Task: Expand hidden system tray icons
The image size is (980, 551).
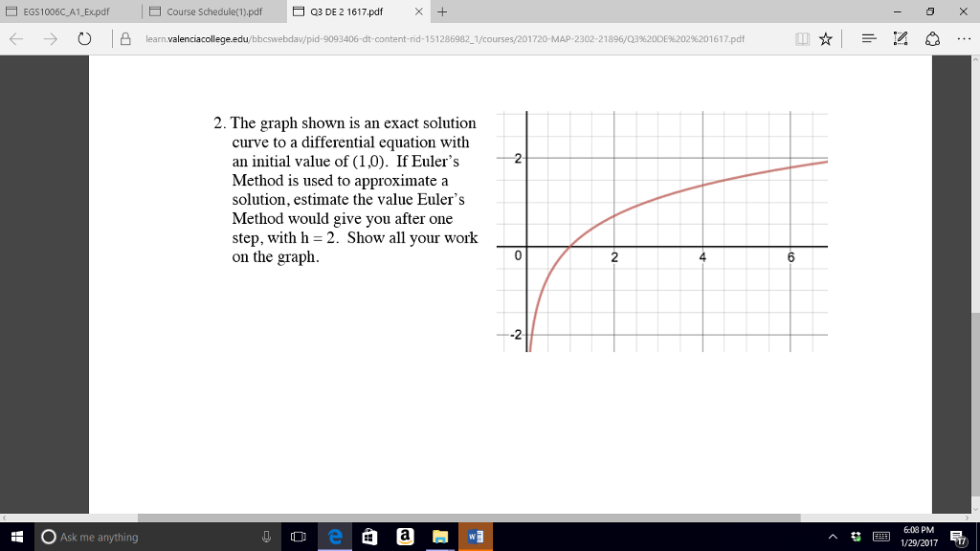Action: pyautogui.click(x=833, y=537)
